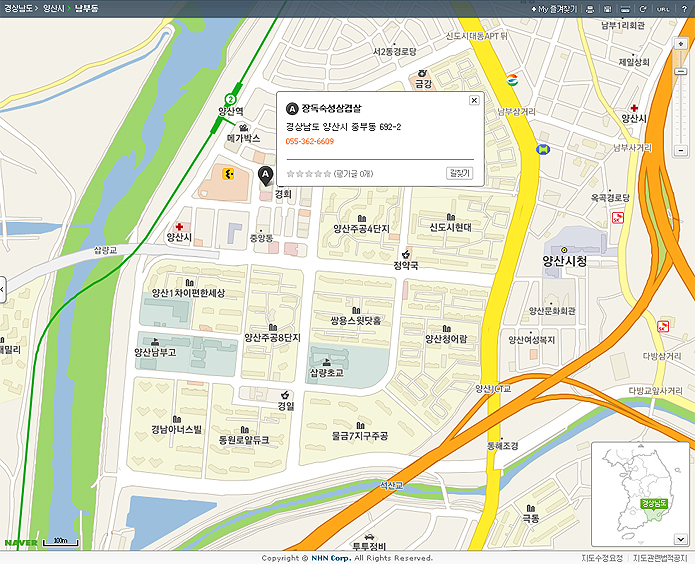Click the 양산역 subway station icon
Image resolution: width=695 pixels, height=564 pixels.
coord(230,99)
